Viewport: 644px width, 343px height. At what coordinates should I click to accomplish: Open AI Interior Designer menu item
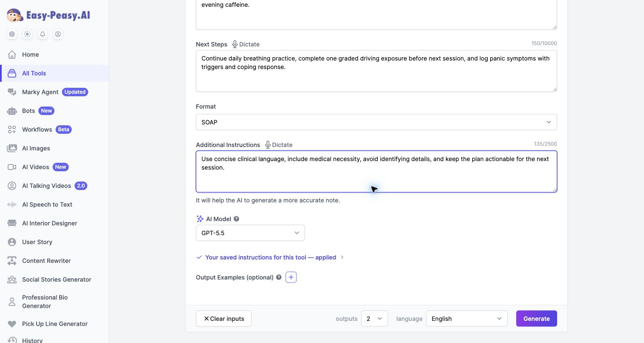(55, 223)
